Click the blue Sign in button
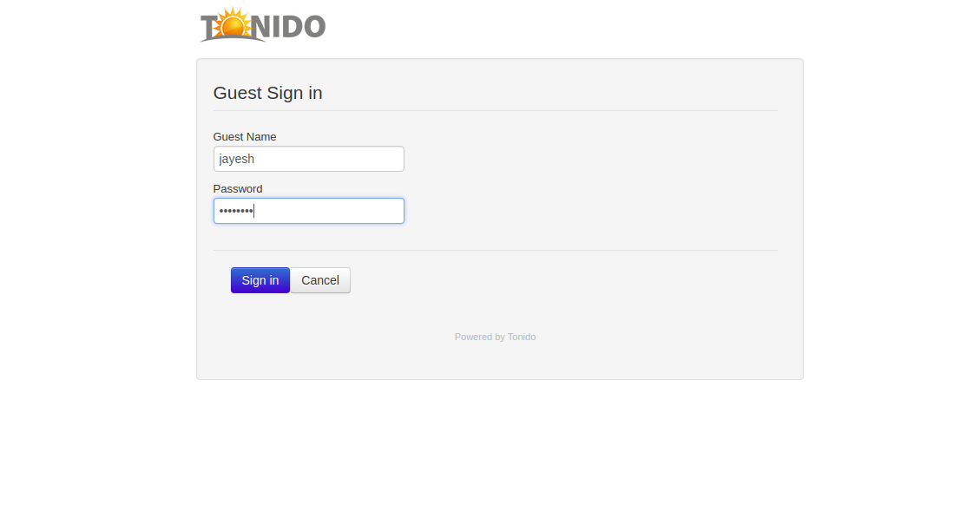Image resolution: width=980 pixels, height=531 pixels. click(x=260, y=280)
